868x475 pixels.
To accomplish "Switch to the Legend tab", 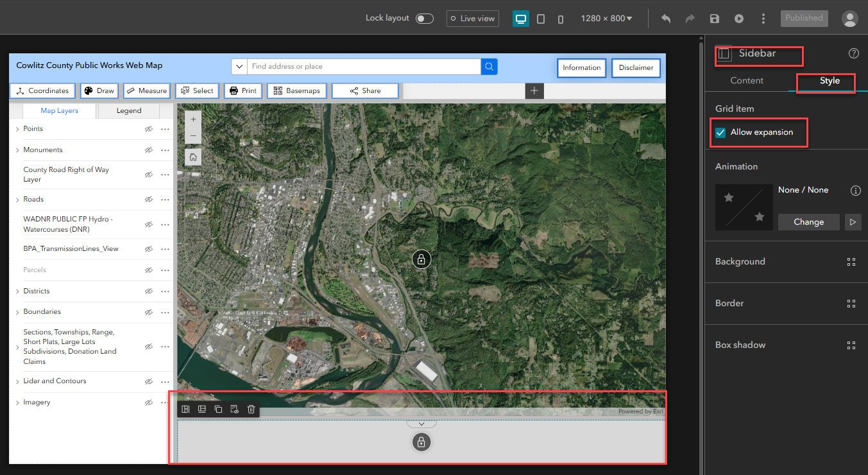I will point(128,110).
